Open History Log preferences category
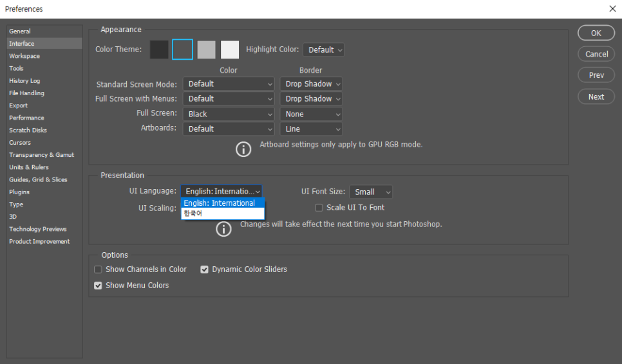The image size is (622, 364). (44, 81)
